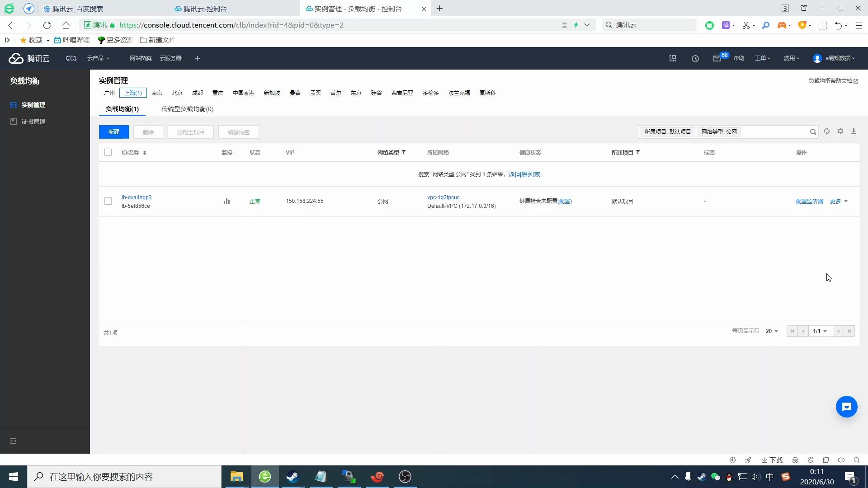
Task: Click 返回原列表 link
Action: tap(524, 174)
